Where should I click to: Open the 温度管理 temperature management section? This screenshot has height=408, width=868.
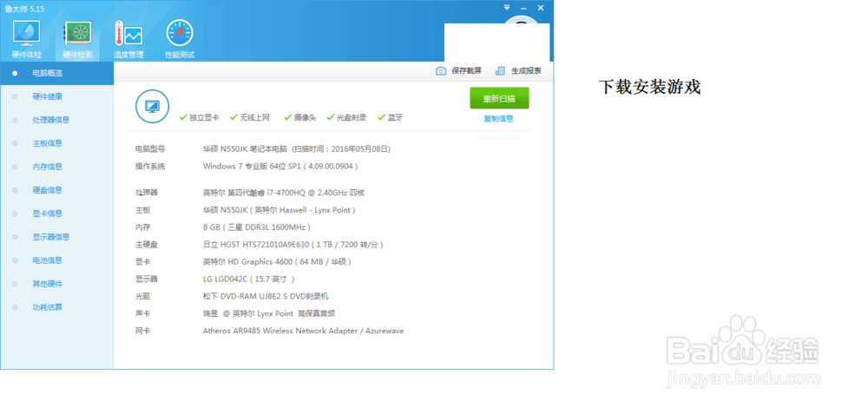pyautogui.click(x=128, y=40)
